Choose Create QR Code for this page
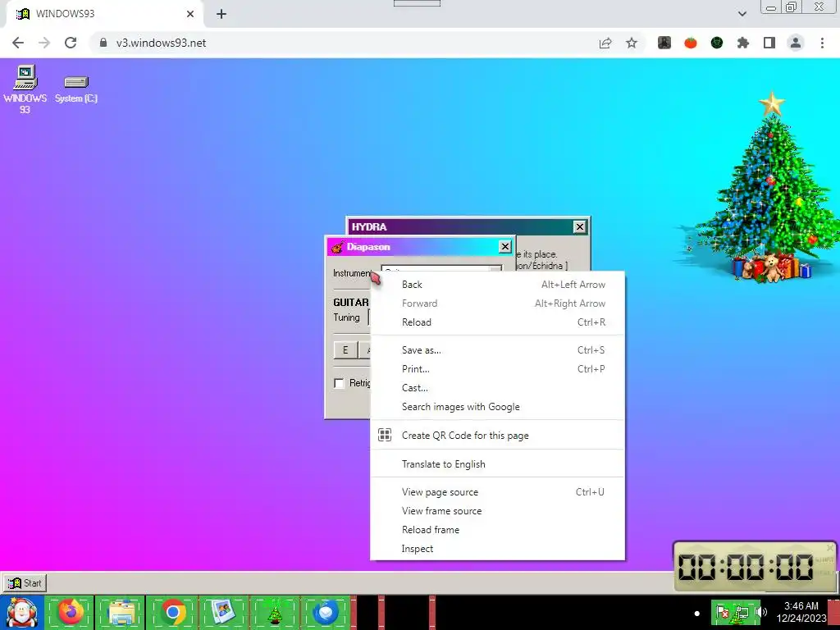 [x=498, y=435]
